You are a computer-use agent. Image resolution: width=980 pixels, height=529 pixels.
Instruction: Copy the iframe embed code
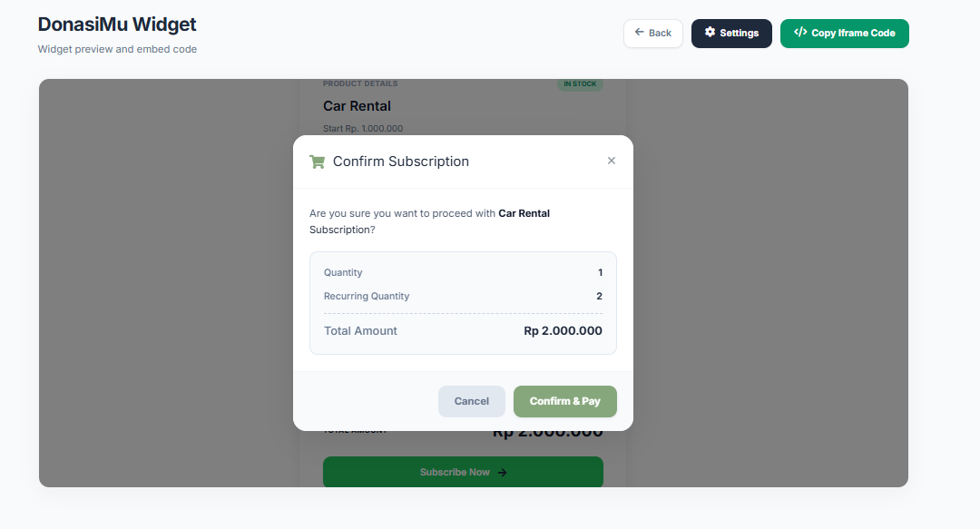[844, 33]
